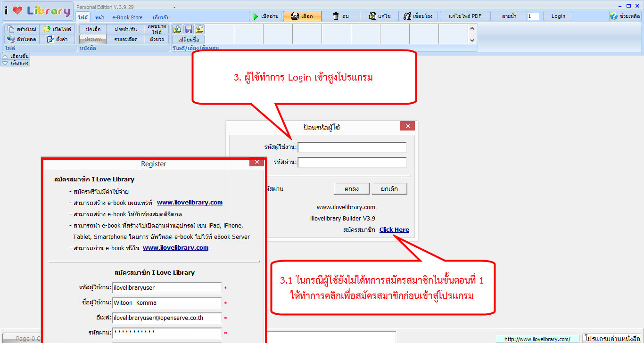This screenshot has width=644, height=343.
Task: Click the masked password field in Register
Action: pos(167,333)
